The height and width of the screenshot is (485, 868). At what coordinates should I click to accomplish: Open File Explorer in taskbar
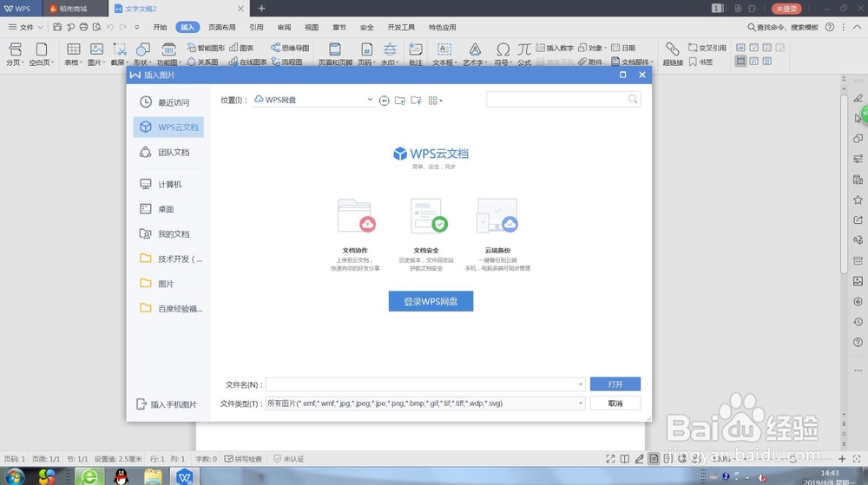pyautogui.click(x=153, y=476)
